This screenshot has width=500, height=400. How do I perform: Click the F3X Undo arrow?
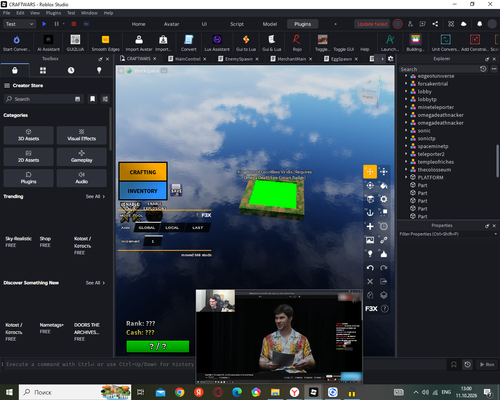coord(370,268)
